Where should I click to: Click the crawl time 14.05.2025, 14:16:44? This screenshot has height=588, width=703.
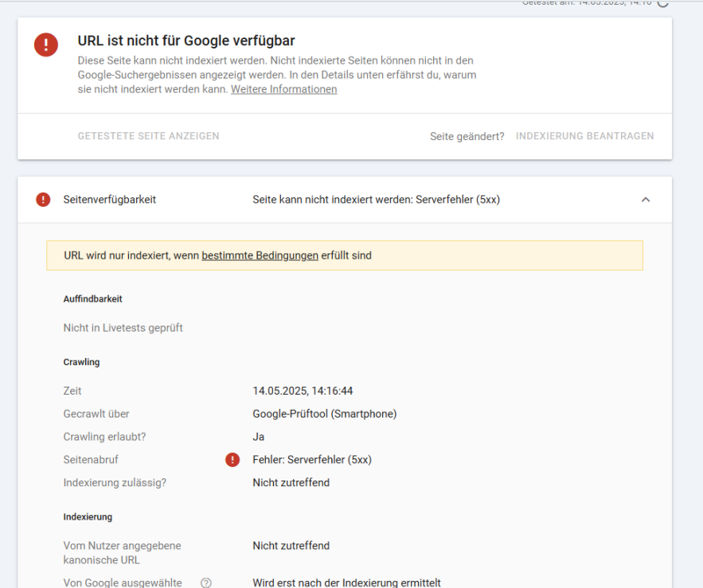(303, 391)
